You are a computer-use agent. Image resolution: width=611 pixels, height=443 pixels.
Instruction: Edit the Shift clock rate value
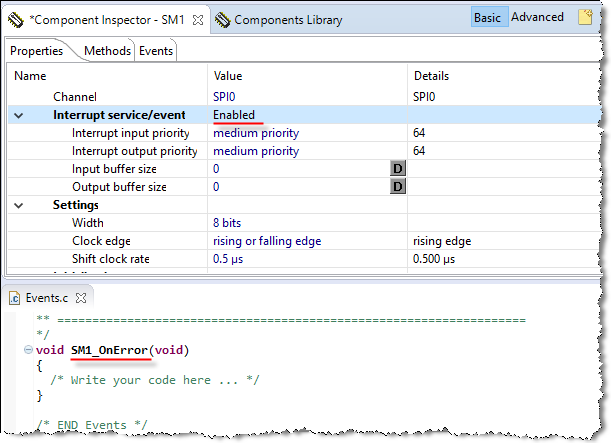(228, 259)
